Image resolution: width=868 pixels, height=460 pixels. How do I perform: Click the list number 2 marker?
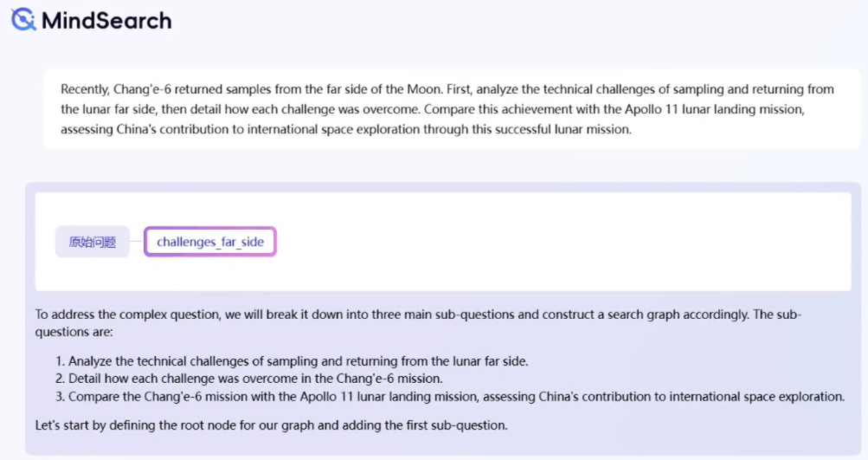[x=60, y=379]
